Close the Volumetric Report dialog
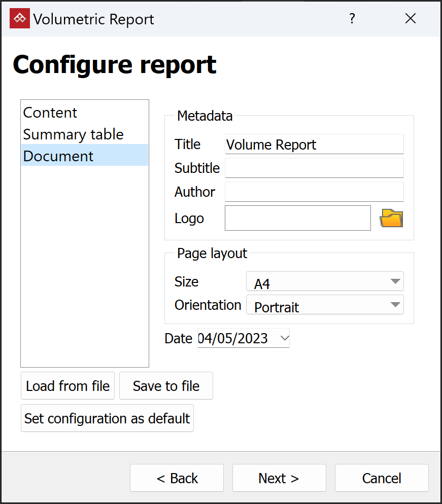The height and width of the screenshot is (504, 442). pos(410,19)
